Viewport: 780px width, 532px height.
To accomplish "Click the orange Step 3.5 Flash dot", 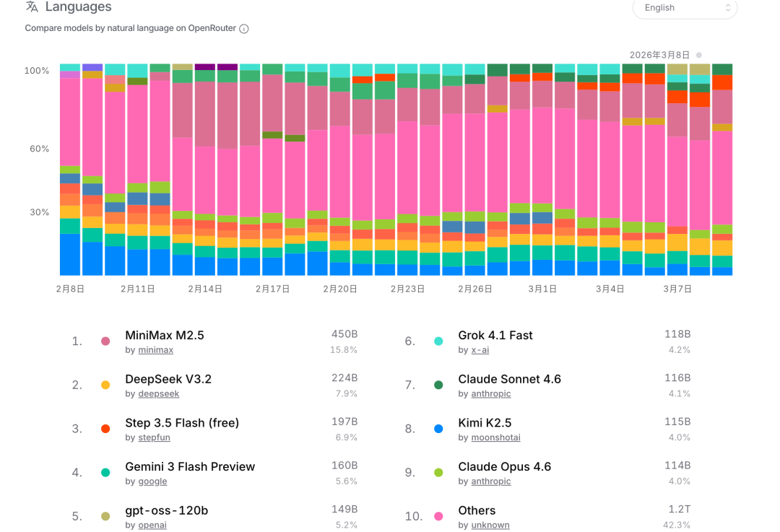I will point(105,429).
